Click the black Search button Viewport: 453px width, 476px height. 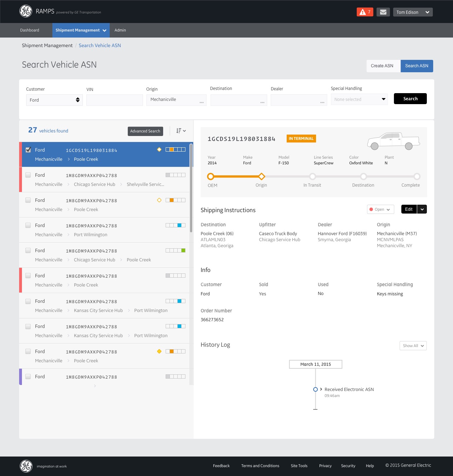pyautogui.click(x=410, y=98)
